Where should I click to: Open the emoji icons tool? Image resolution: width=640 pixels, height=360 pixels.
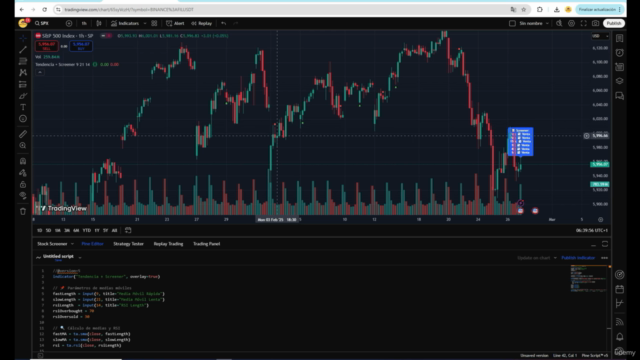[23, 119]
